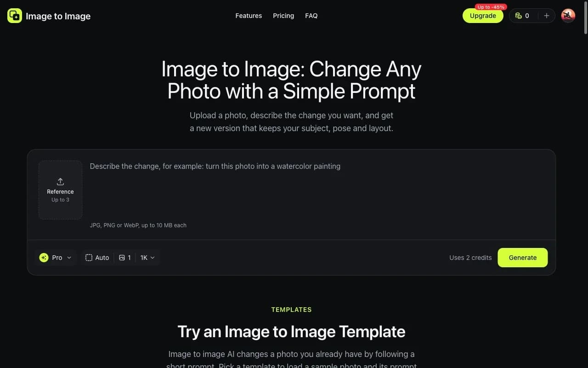Click the Reference upload dropzone

[x=60, y=190]
